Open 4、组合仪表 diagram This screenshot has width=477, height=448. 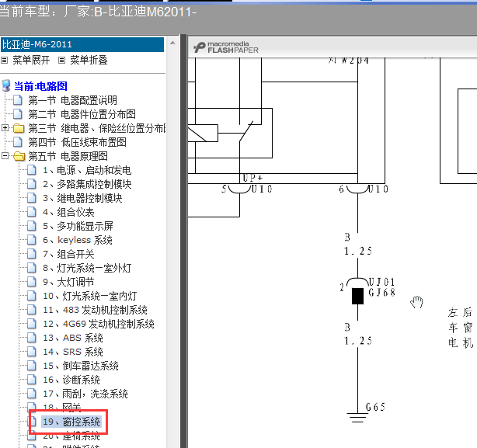68,212
